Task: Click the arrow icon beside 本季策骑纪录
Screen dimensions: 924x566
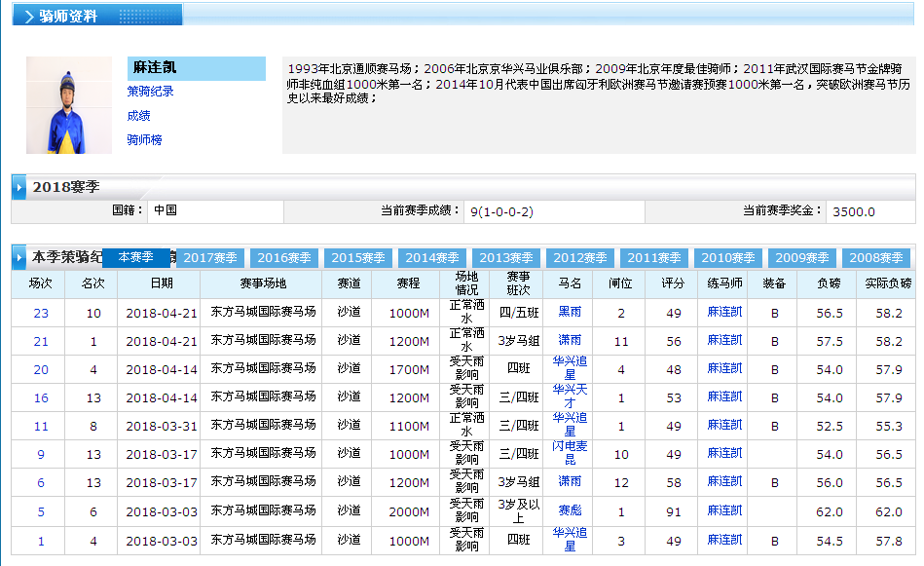Action: pos(19,258)
